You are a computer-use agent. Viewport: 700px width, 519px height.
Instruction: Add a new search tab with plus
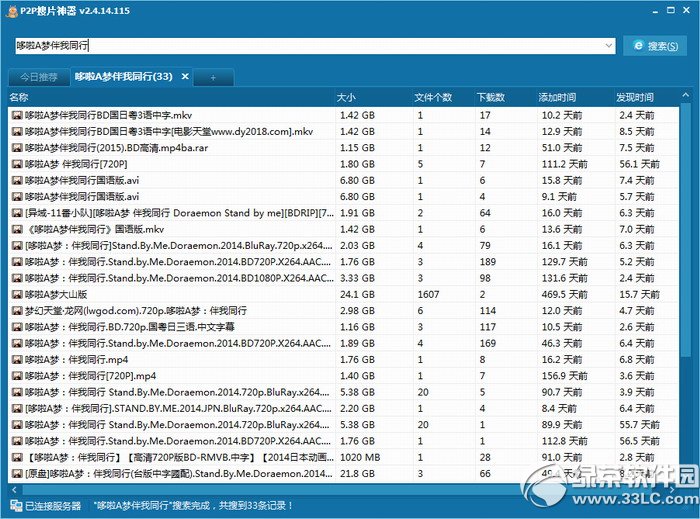[x=213, y=78]
